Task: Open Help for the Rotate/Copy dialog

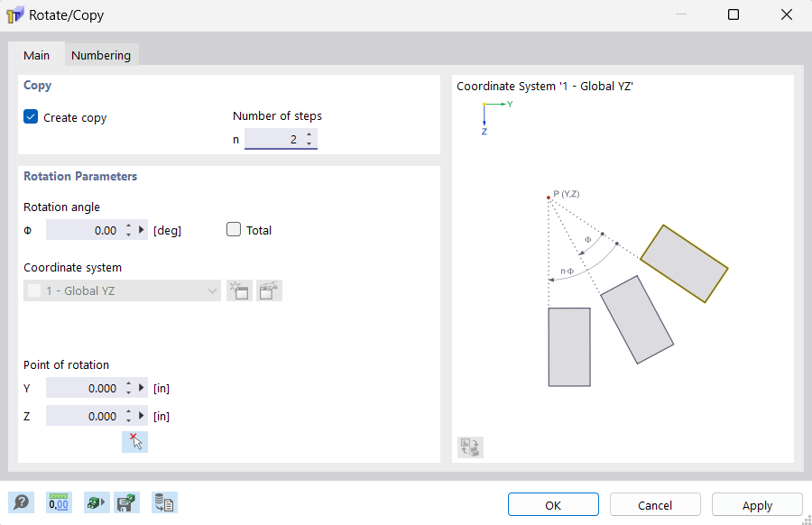Action: click(x=21, y=502)
